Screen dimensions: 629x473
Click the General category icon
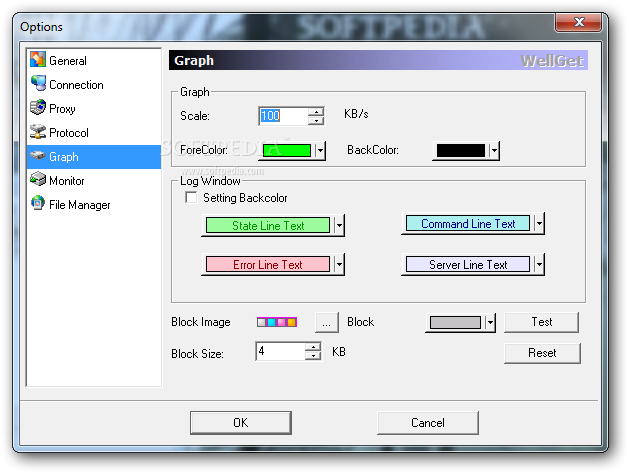coord(38,60)
